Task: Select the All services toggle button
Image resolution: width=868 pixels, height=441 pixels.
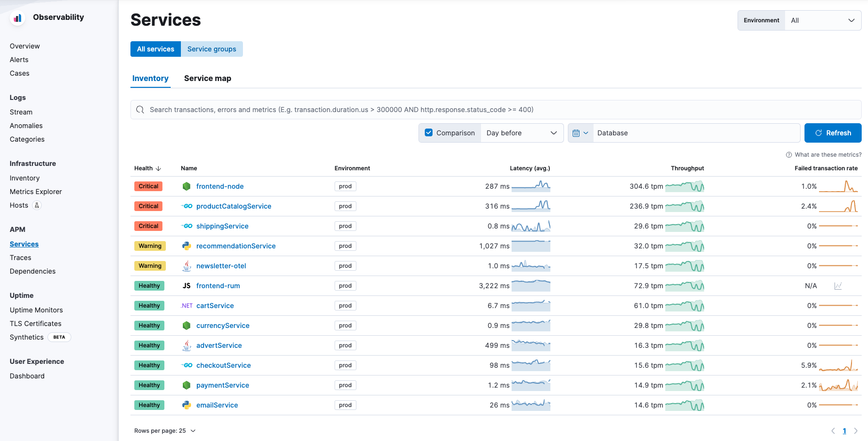Action: point(155,49)
